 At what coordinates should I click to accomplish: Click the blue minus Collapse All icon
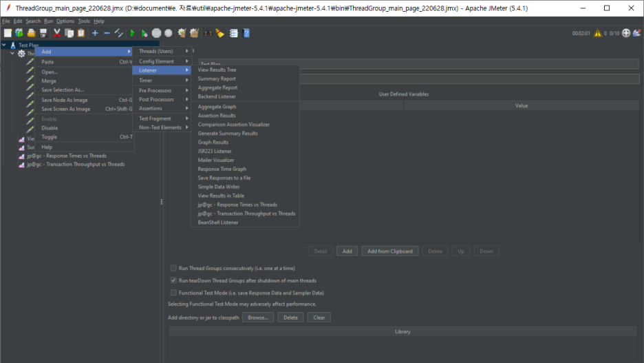pos(107,33)
